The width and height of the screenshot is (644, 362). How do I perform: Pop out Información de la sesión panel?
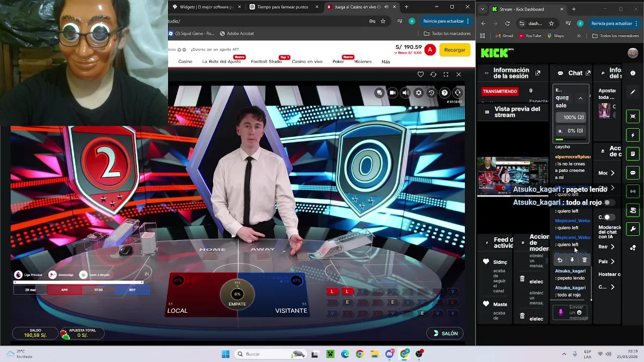tap(537, 73)
